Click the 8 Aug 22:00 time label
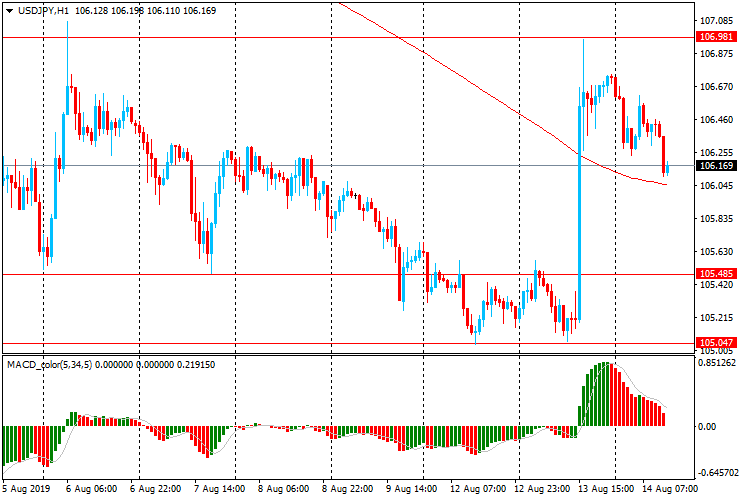 click(x=347, y=488)
